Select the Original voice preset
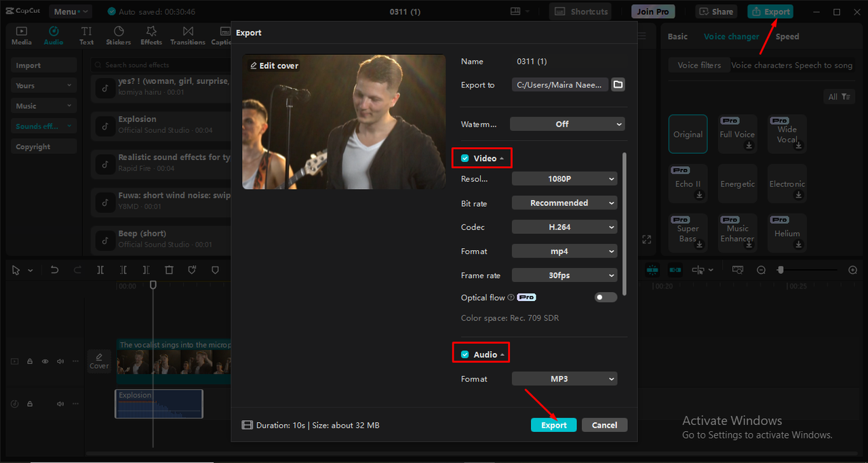 pyautogui.click(x=688, y=134)
